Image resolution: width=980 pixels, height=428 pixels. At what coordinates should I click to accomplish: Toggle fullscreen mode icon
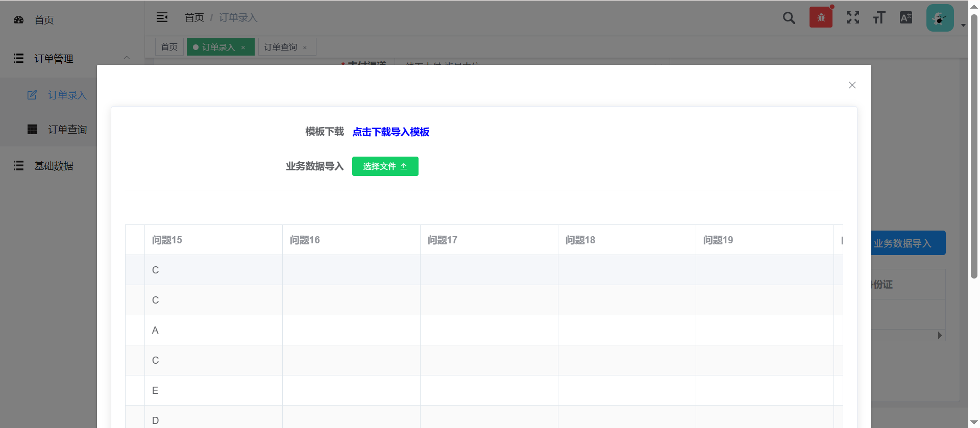[852, 18]
